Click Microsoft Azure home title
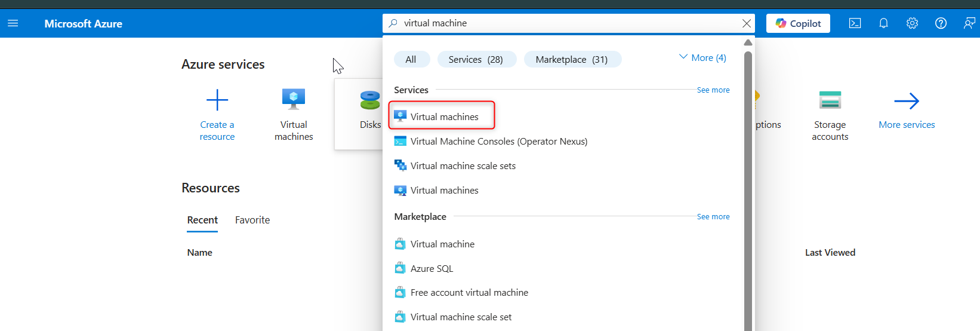980x331 pixels. (x=83, y=24)
